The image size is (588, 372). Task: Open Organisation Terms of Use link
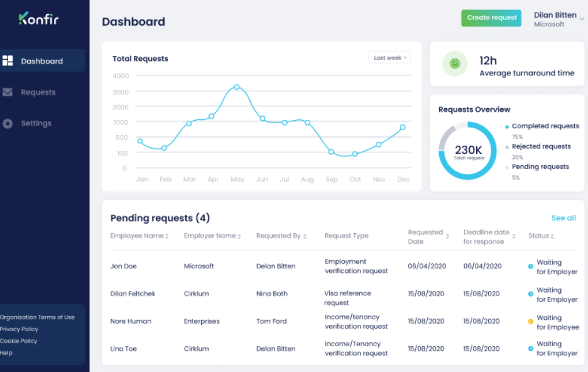click(37, 317)
